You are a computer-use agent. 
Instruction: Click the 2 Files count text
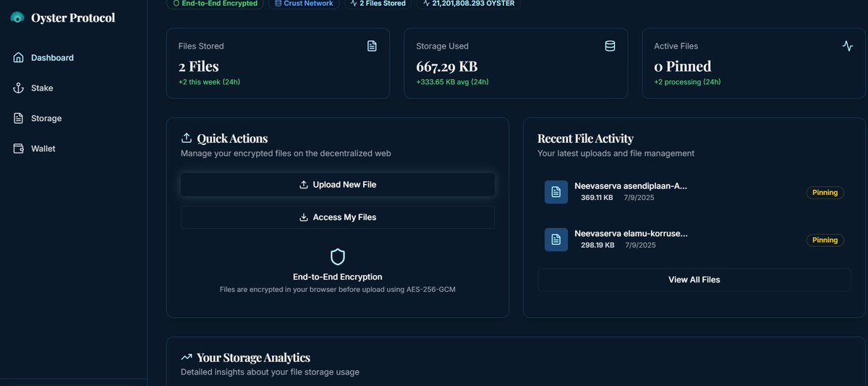click(x=199, y=67)
